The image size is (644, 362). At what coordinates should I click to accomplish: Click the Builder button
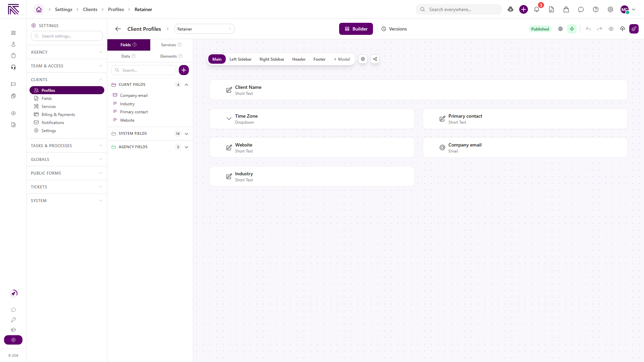(x=356, y=29)
